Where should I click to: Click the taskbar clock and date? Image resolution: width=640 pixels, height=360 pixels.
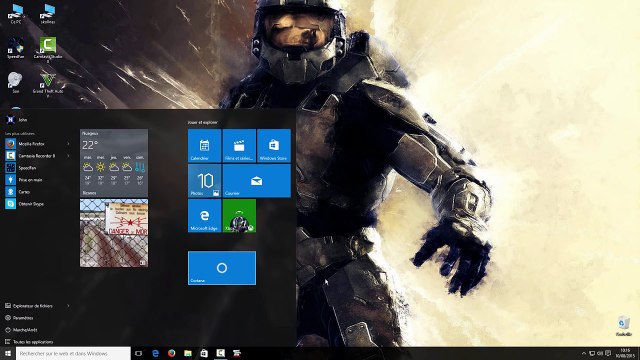point(625,353)
